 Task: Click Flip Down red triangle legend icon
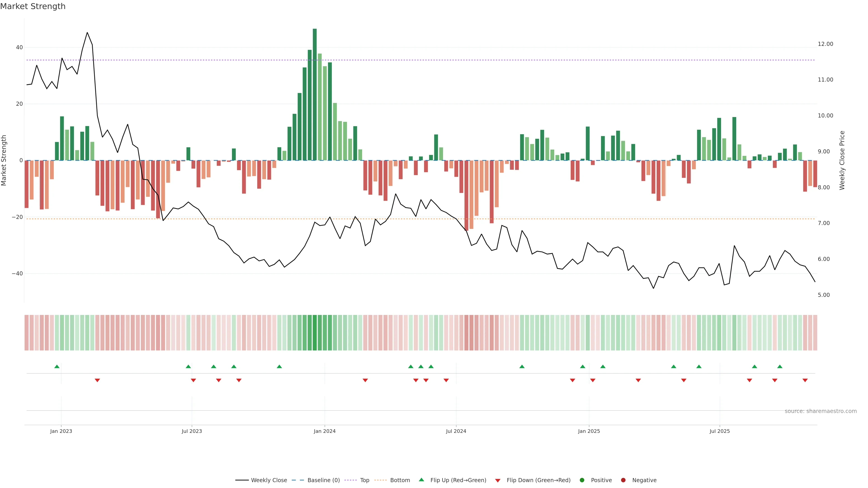498,481
